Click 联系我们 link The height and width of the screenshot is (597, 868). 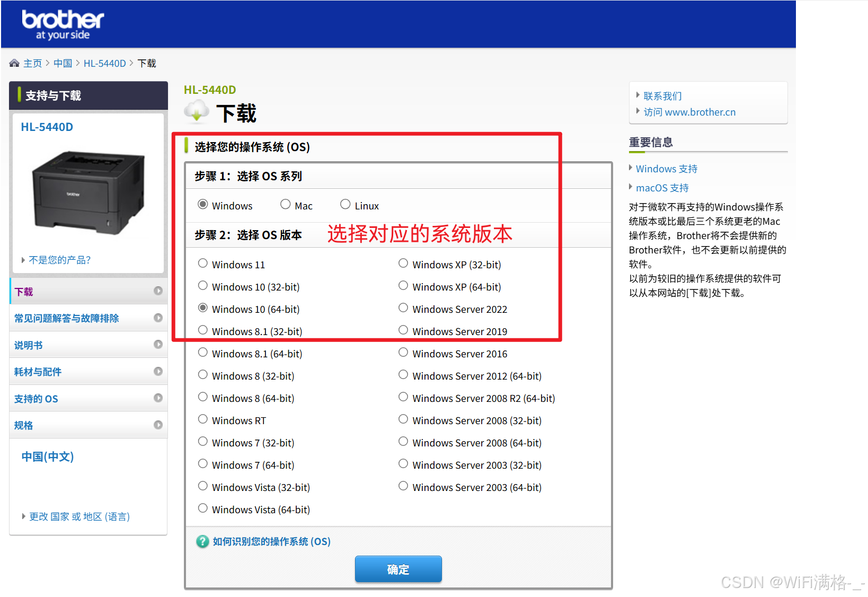pyautogui.click(x=662, y=96)
